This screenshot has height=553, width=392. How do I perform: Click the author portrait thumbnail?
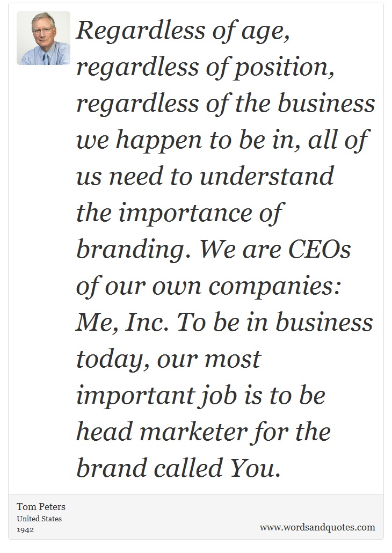pos(43,38)
